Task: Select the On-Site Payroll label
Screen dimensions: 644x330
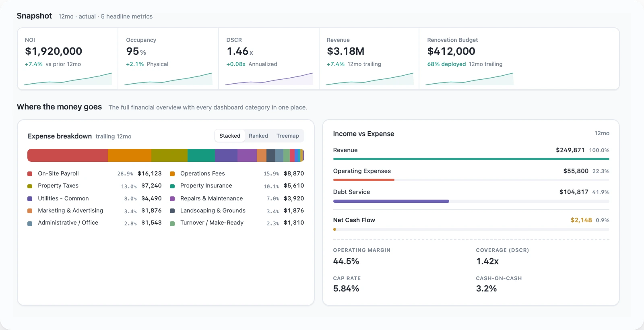Action: pos(58,173)
